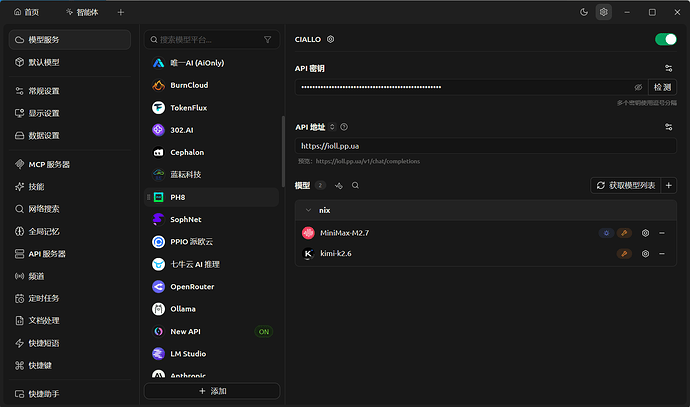690x407 pixels.
Task: Open API 服务器 settings
Action: (x=70, y=253)
